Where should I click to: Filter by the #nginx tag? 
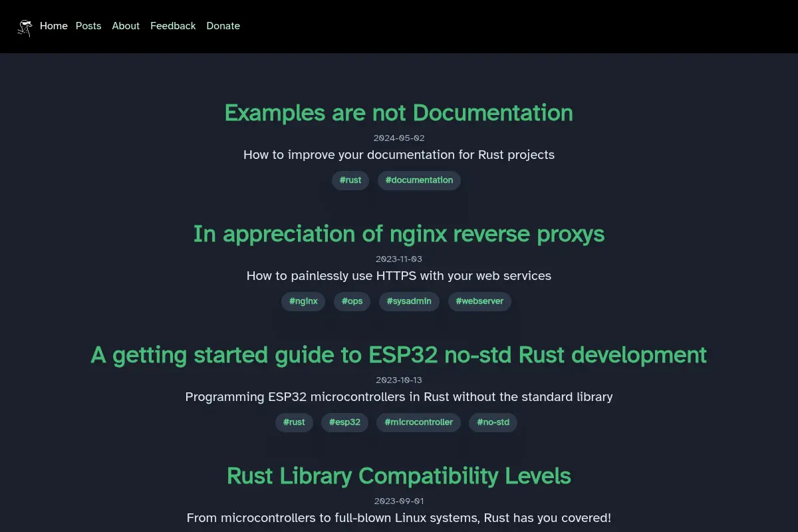(303, 301)
